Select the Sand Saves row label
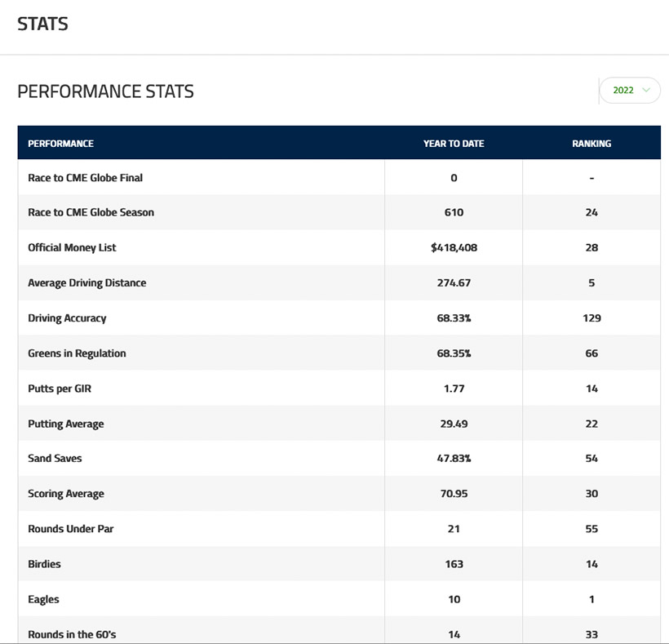The width and height of the screenshot is (669, 644). coord(55,459)
